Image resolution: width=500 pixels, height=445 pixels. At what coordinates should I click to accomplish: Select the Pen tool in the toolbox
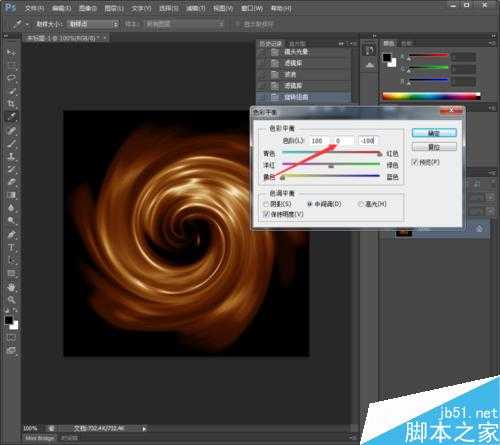click(12, 235)
